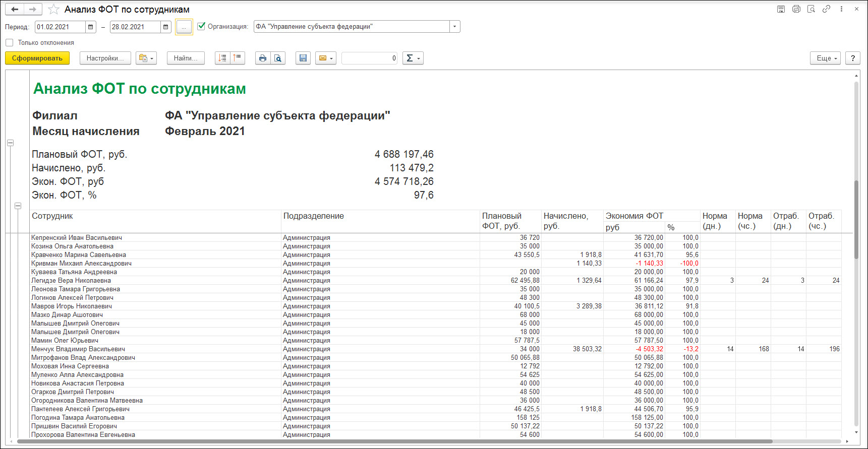Collapse the report header totals group
Screen dimensions: 868x449
(x=10, y=143)
